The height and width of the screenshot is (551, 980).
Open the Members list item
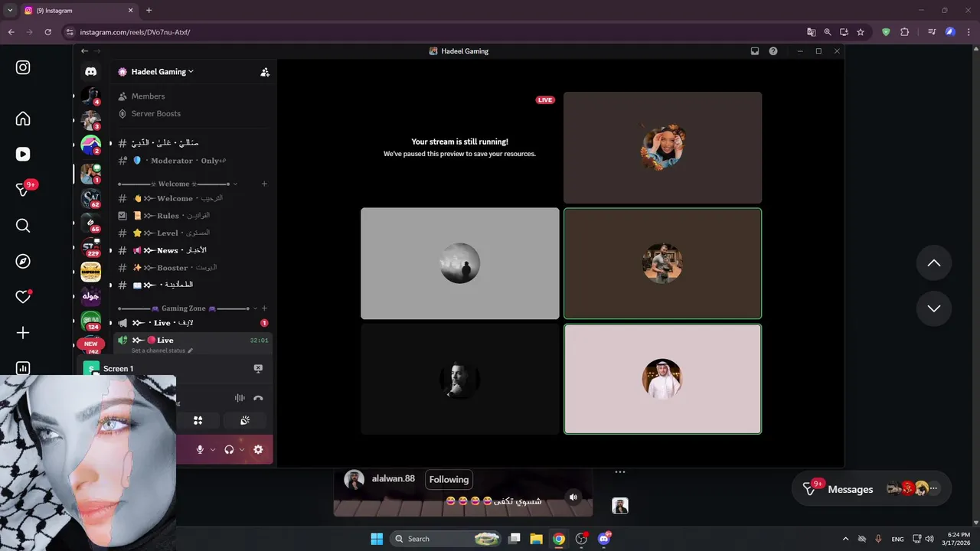coord(193,96)
